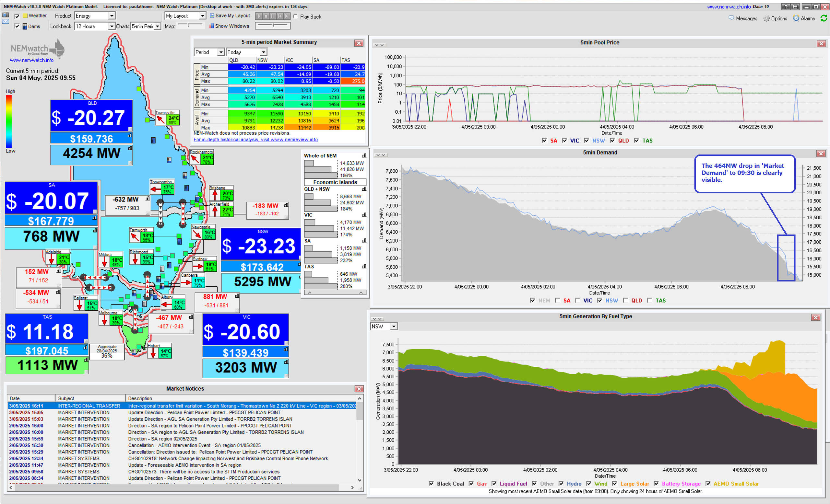Click the Market Notices vertical scrollbar

click(360, 440)
